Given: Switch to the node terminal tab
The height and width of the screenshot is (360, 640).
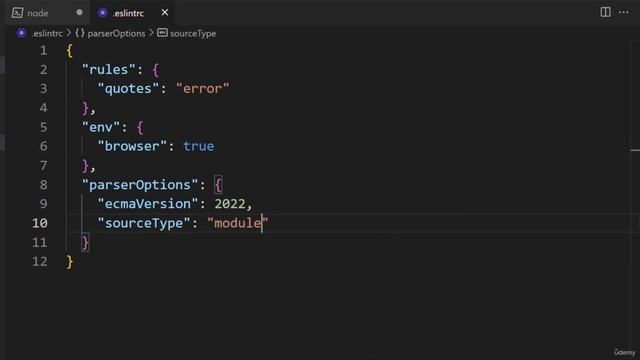Looking at the screenshot, I should pyautogui.click(x=47, y=13).
